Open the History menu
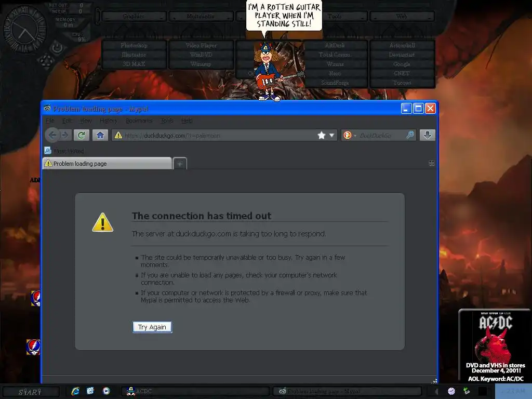 pyautogui.click(x=108, y=121)
